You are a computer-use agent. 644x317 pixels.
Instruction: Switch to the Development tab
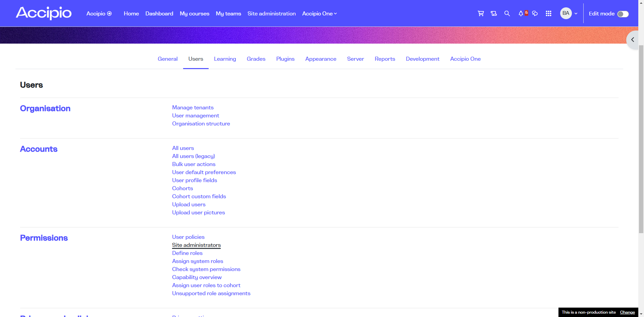click(423, 59)
